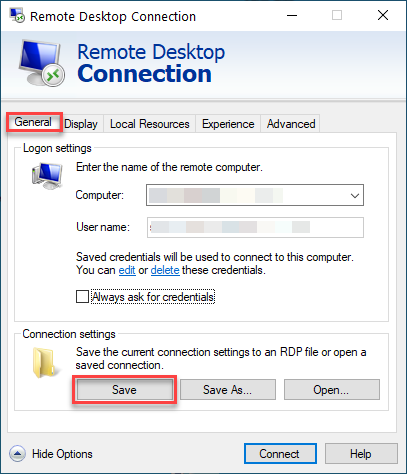Click the Open... button
Viewport: 407px width, 474px height.
click(332, 390)
